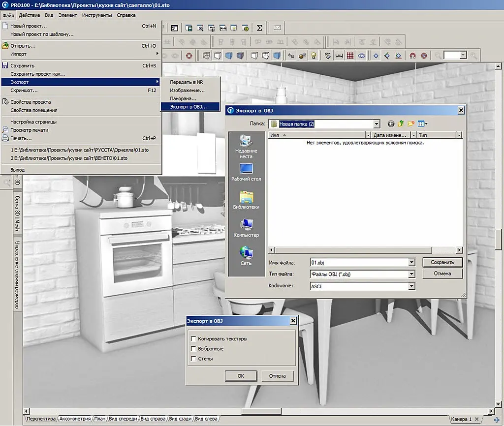504x426 pixels.
Task: Expand the Имя файла dropdown arrow
Action: coord(411,263)
